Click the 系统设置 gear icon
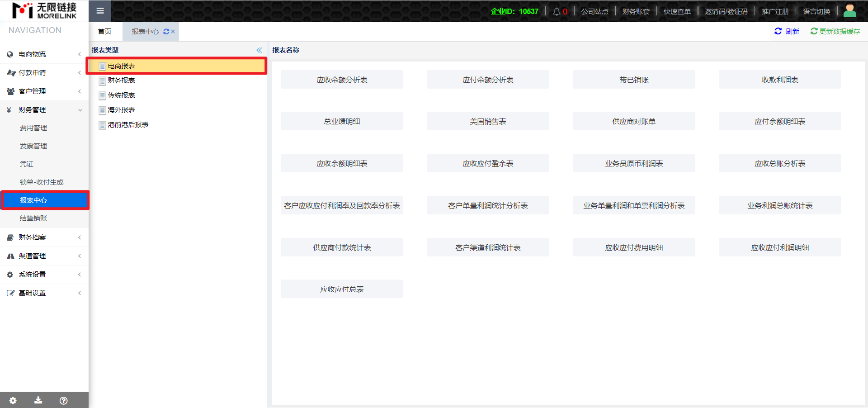The image size is (868, 408). click(x=10, y=275)
